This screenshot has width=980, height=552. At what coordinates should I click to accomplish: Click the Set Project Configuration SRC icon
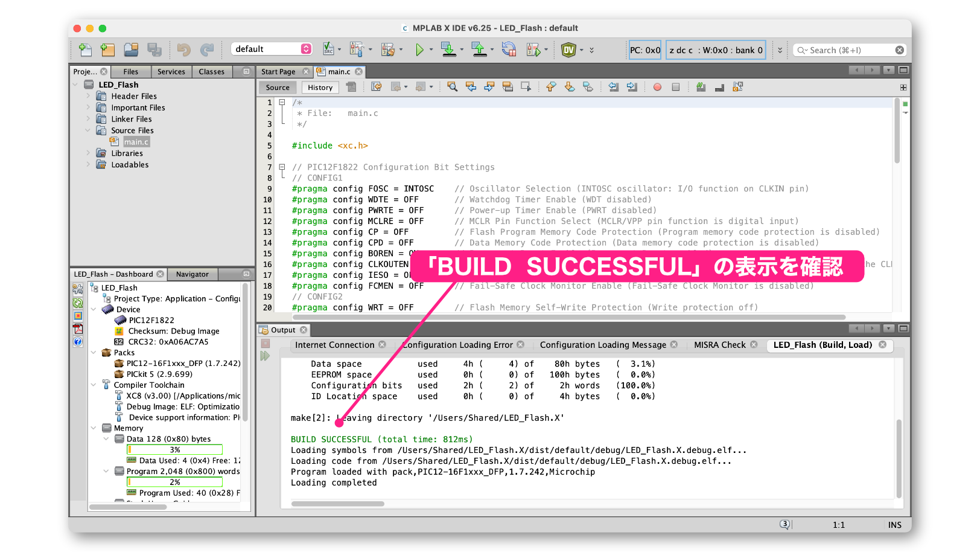328,50
